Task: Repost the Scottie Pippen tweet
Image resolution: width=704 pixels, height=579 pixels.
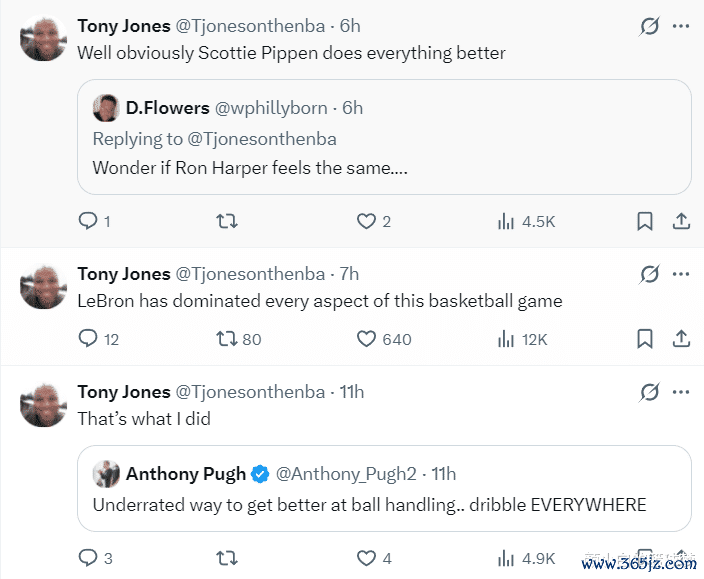Action: [x=227, y=221]
